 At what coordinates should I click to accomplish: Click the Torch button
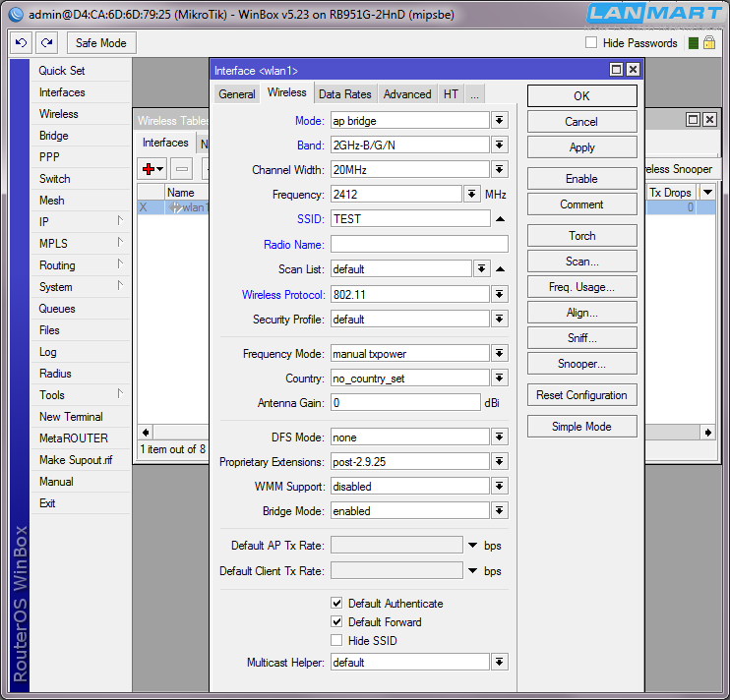point(582,236)
